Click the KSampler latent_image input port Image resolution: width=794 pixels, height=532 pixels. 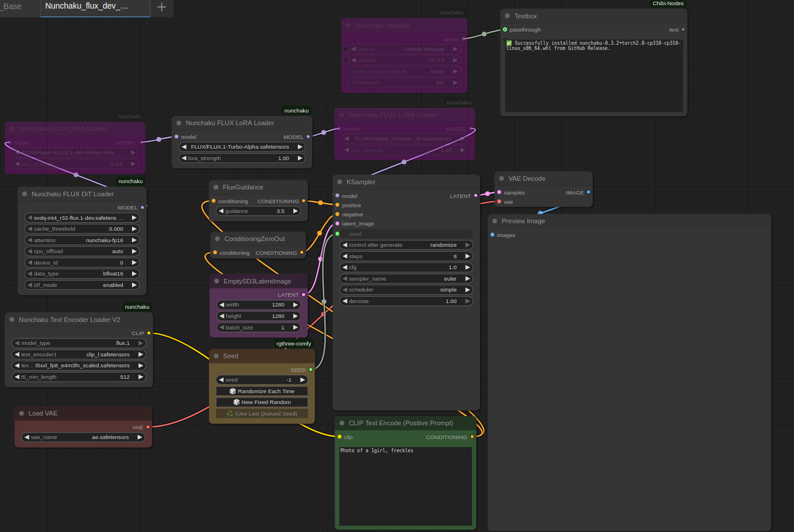point(337,223)
